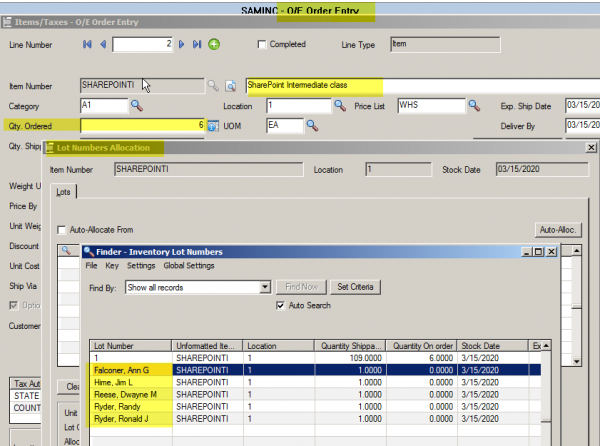600x446 pixels.
Task: Open Settings menu in Finder
Action: tap(141, 265)
